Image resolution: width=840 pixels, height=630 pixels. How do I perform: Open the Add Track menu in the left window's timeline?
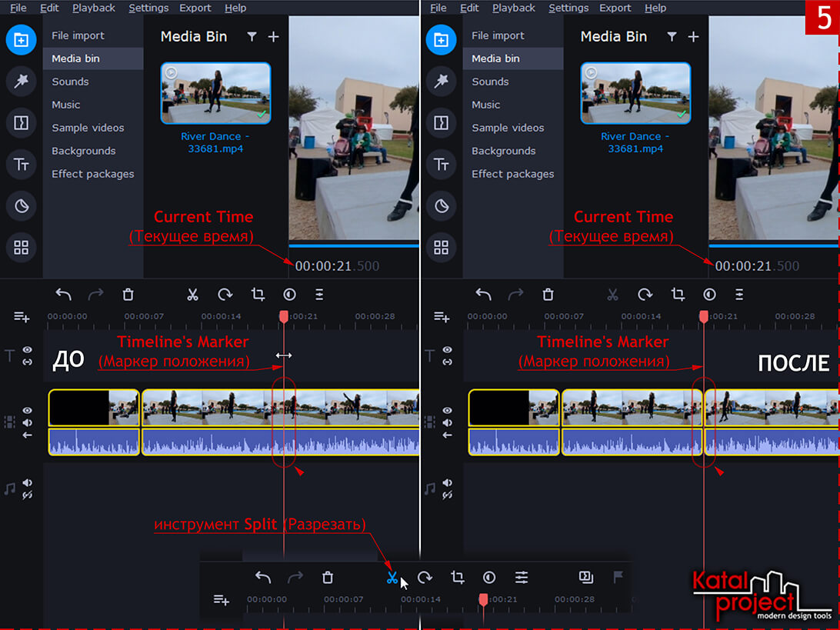coord(22,317)
